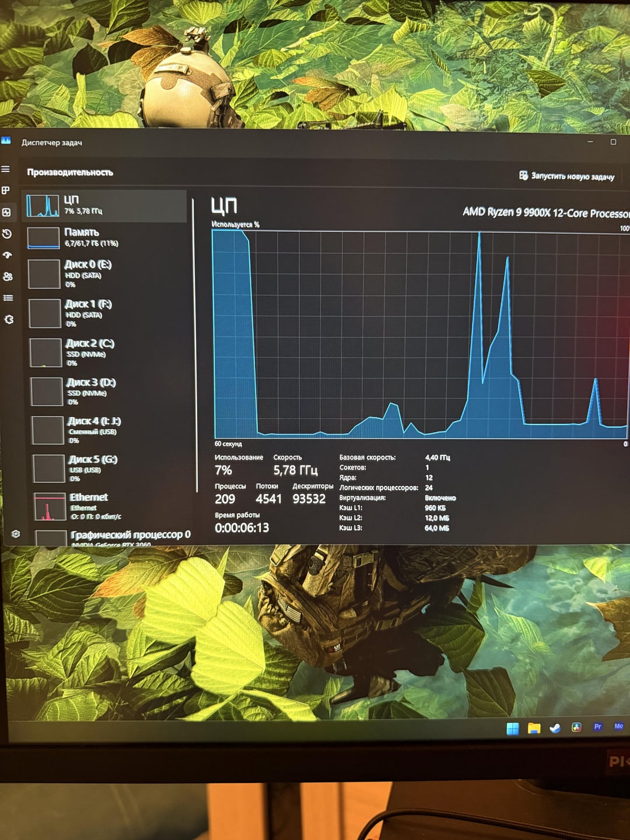
Task: Open DaVinci Resolve from the taskbar
Action: tap(576, 727)
